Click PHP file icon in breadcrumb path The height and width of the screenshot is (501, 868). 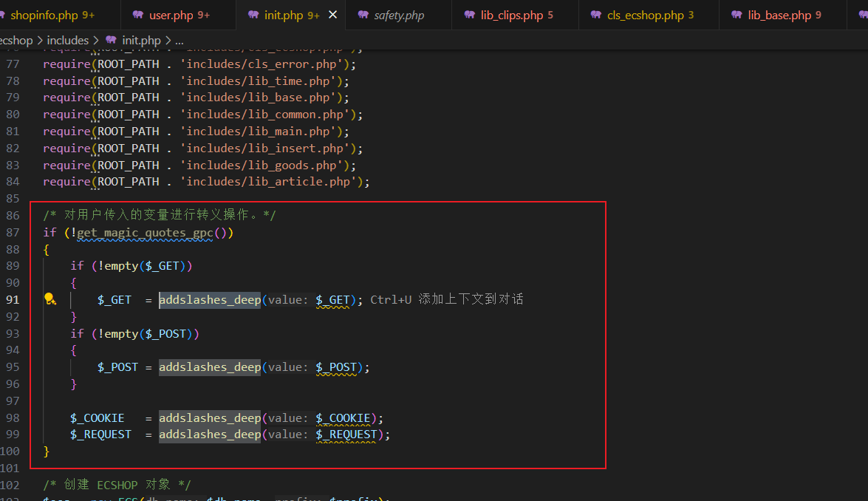pyautogui.click(x=112, y=41)
